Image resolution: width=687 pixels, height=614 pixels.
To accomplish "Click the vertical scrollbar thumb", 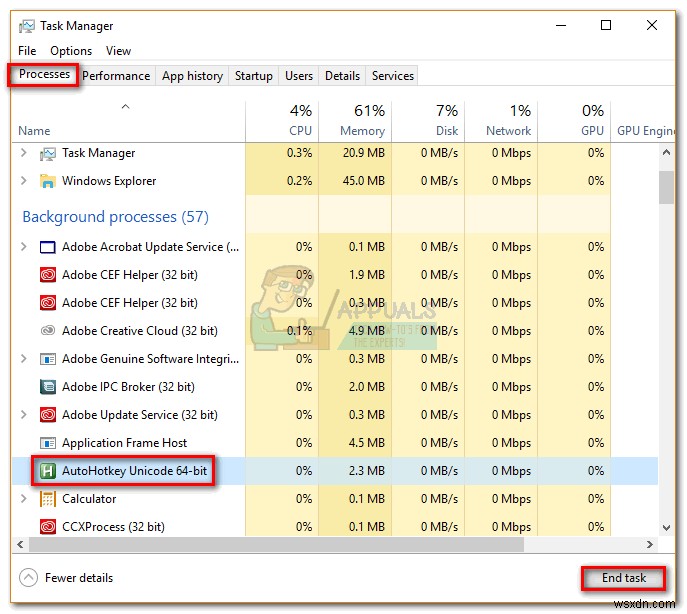I will pos(666,188).
